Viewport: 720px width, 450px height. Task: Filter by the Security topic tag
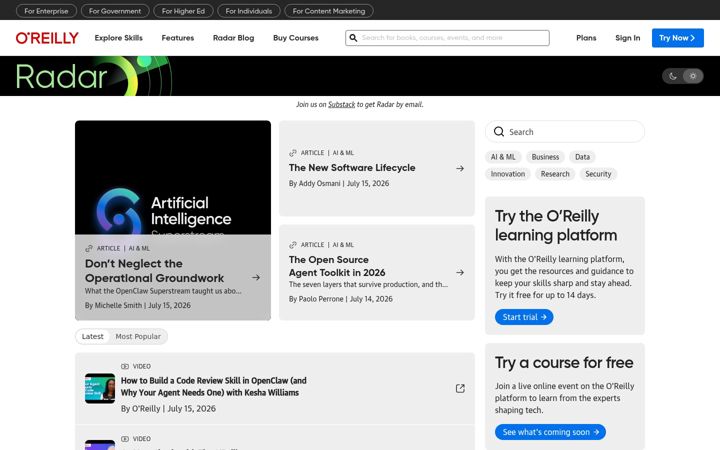[x=598, y=174]
